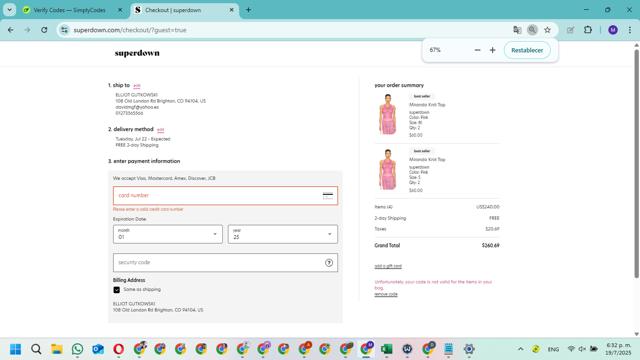The width and height of the screenshot is (640, 360).
Task: Open File Explorer from the taskbar
Action: tap(57, 349)
